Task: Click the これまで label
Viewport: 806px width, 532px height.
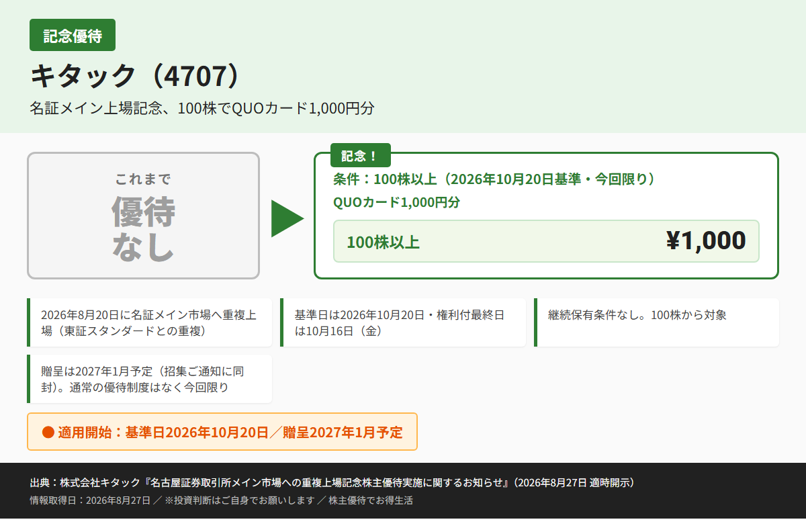Action: 143,179
